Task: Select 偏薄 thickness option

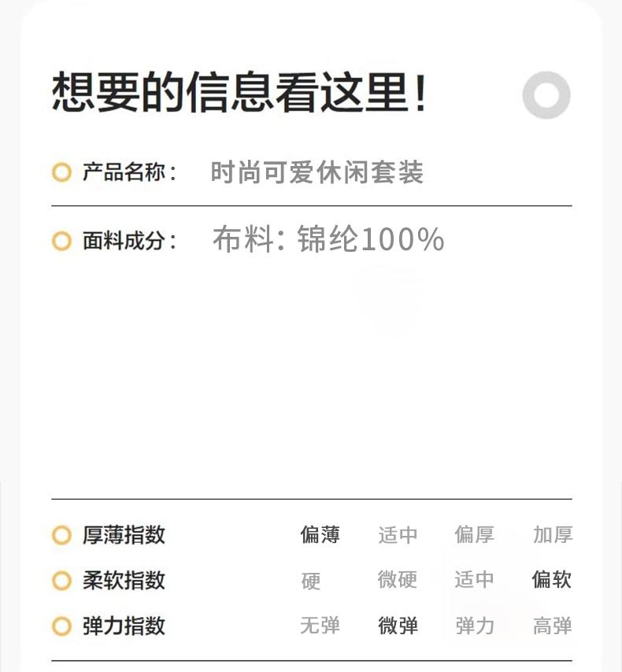Action: (320, 535)
